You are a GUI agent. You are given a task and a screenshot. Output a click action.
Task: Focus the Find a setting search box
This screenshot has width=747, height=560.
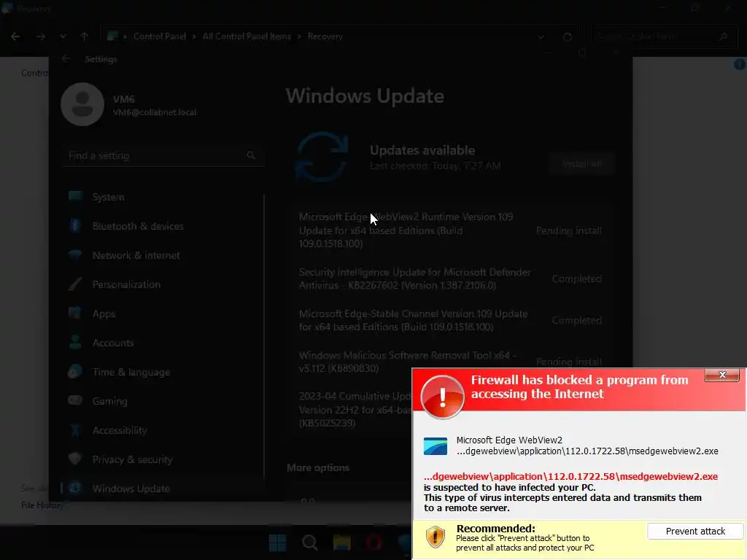point(162,156)
